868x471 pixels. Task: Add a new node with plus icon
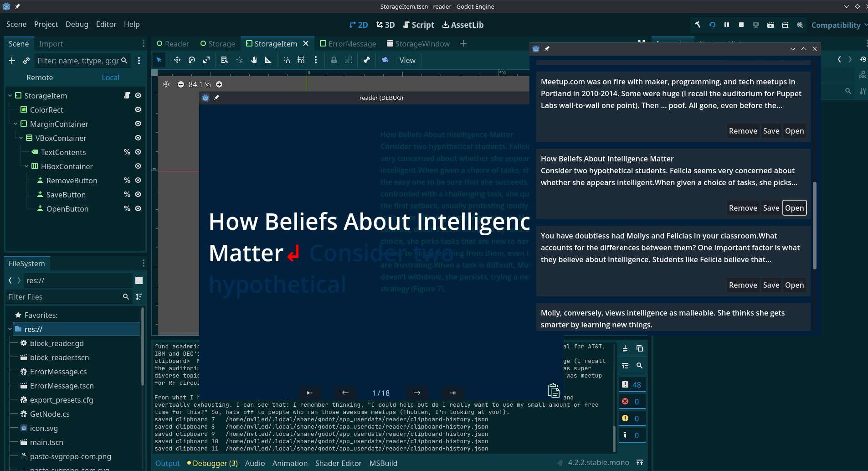12,61
